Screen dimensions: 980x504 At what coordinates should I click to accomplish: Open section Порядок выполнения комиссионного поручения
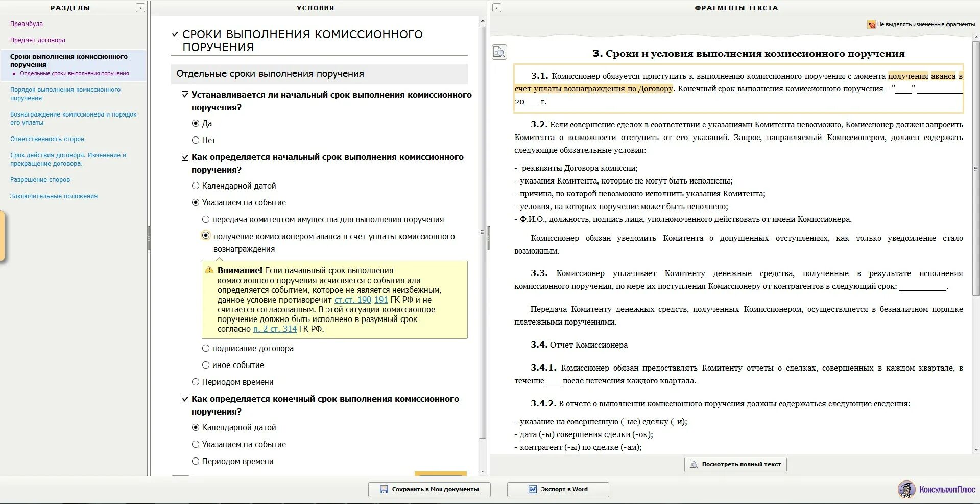point(65,94)
